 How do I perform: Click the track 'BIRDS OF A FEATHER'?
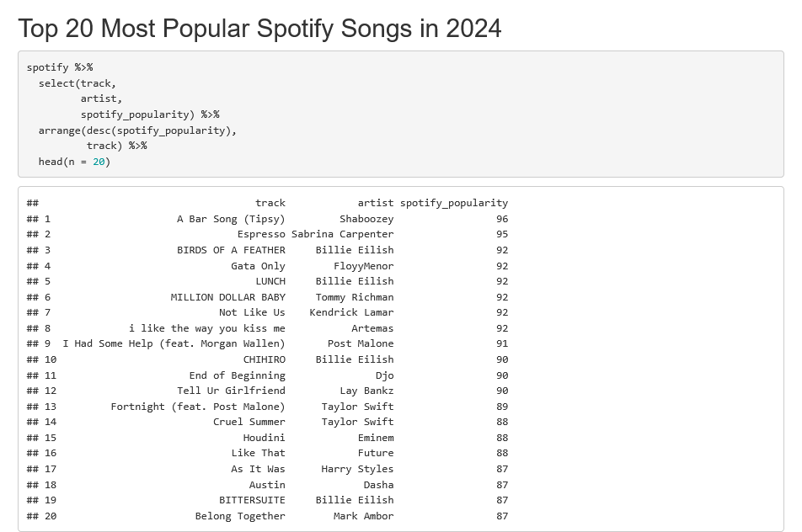tap(231, 250)
